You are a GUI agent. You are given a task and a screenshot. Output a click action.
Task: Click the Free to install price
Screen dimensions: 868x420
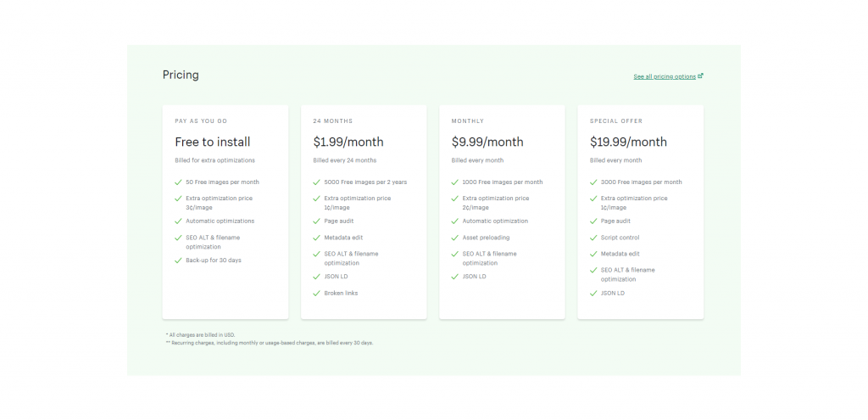point(213,142)
